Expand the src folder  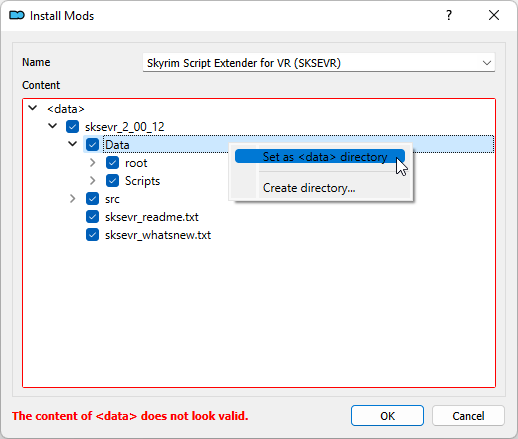(x=73, y=199)
